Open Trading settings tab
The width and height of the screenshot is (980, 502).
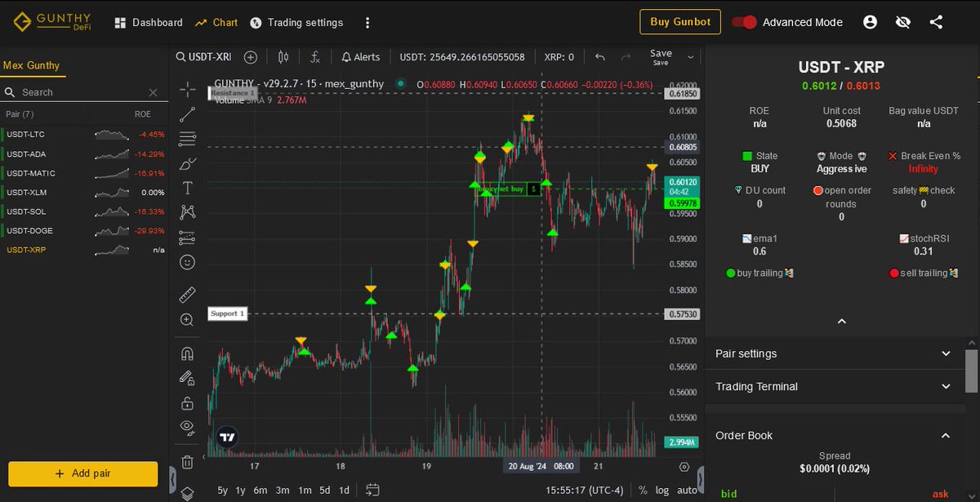point(296,22)
